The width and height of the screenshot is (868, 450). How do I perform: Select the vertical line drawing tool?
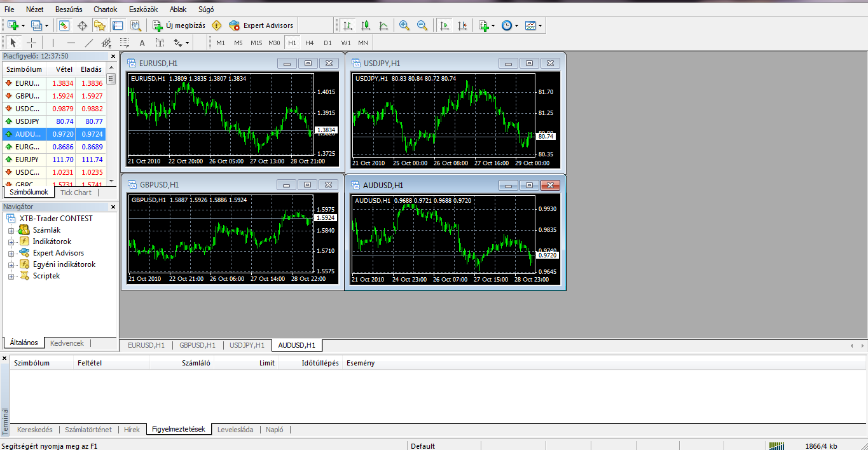click(53, 43)
